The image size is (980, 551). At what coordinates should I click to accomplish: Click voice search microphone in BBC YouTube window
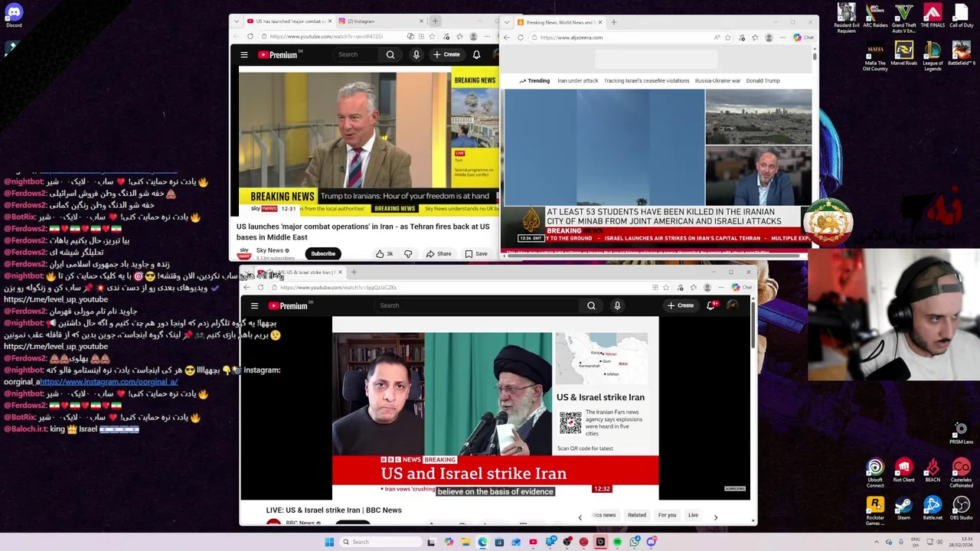(617, 305)
